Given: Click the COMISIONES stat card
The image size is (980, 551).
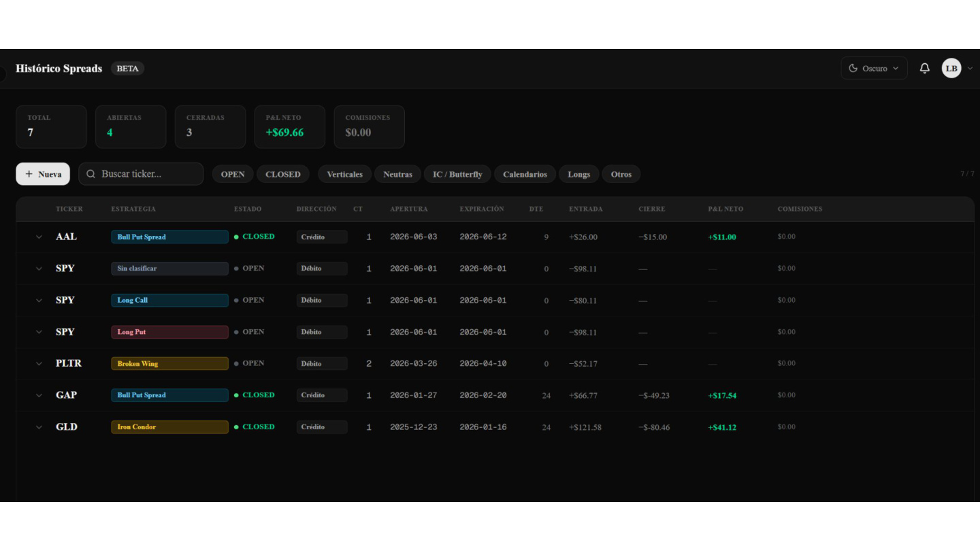Looking at the screenshot, I should tap(370, 127).
